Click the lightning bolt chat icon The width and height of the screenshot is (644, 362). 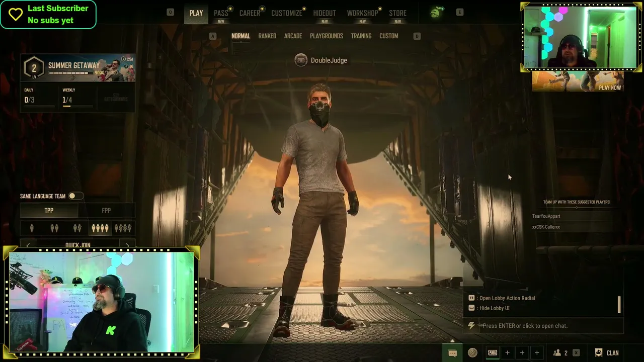click(471, 326)
